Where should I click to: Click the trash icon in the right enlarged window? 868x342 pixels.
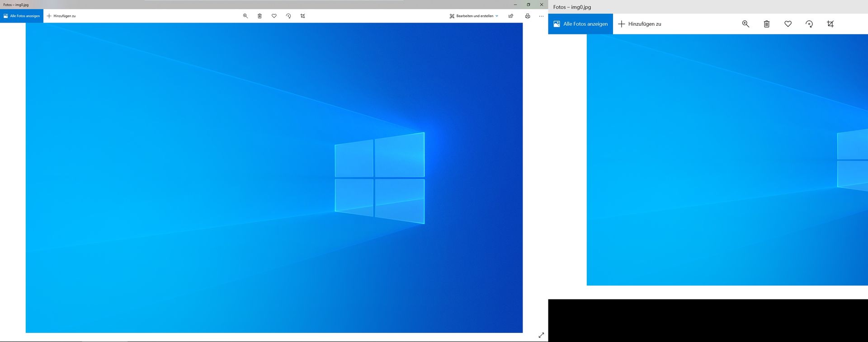[x=767, y=24]
